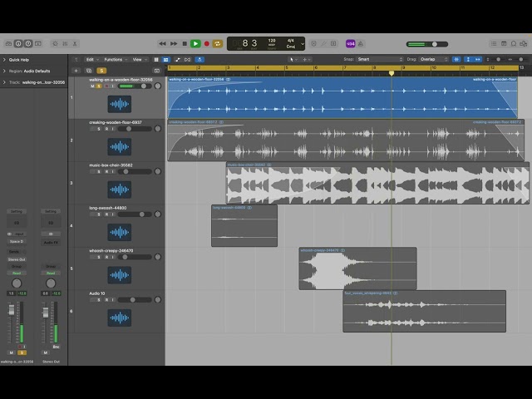Mute the walking-on-a-wooden-floor track
The width and height of the screenshot is (532, 399).
(92, 86)
